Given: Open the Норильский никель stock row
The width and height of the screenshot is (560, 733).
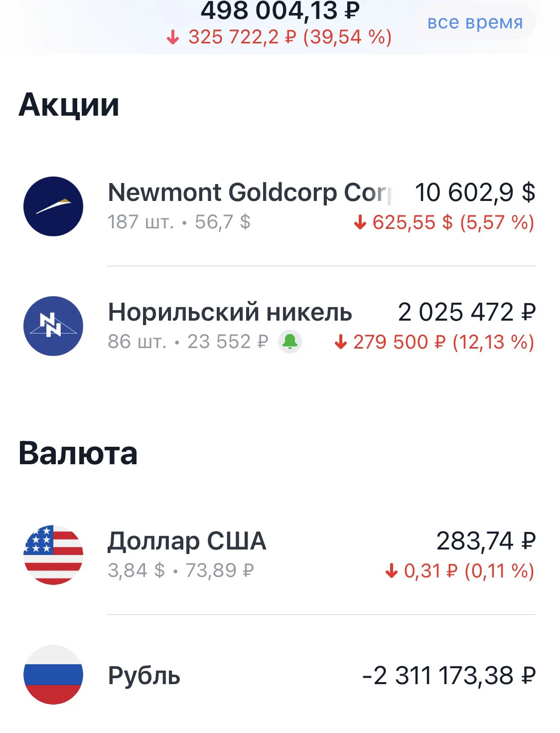Looking at the screenshot, I should [280, 326].
